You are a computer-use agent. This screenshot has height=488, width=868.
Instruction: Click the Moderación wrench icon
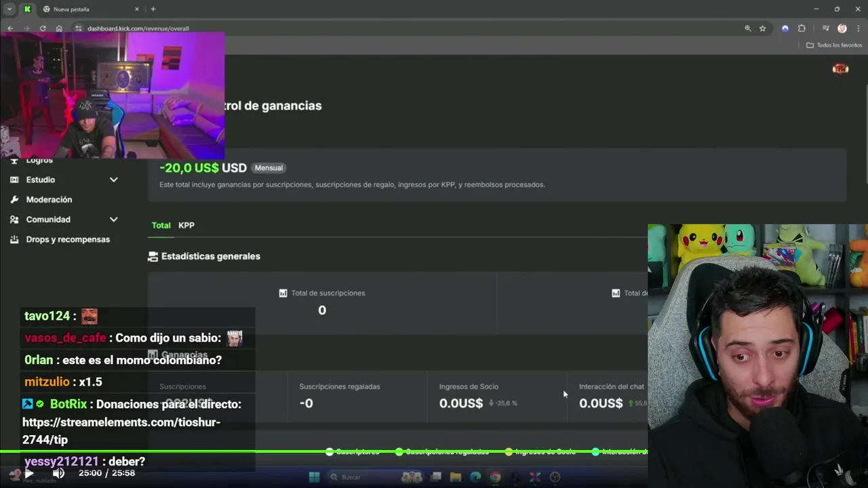pos(14,199)
